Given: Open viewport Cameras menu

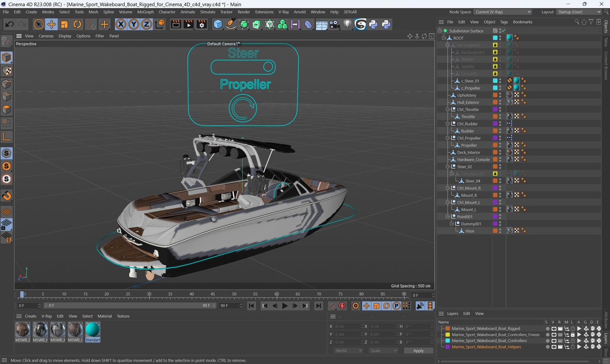Looking at the screenshot, I should tap(46, 36).
